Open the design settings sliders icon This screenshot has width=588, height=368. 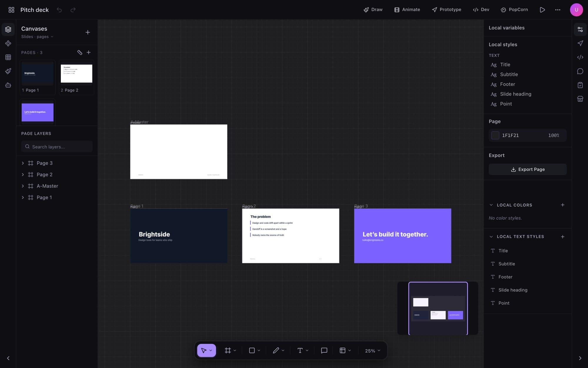point(580,29)
